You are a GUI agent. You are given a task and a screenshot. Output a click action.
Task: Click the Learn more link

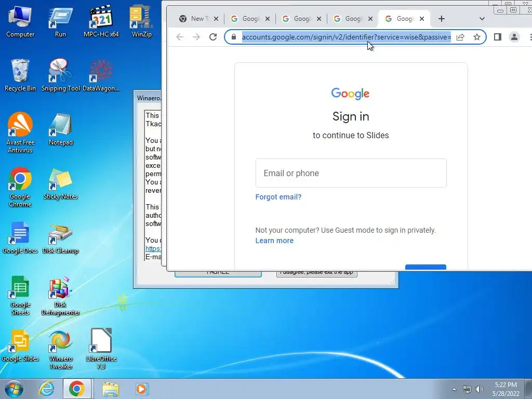click(x=274, y=241)
